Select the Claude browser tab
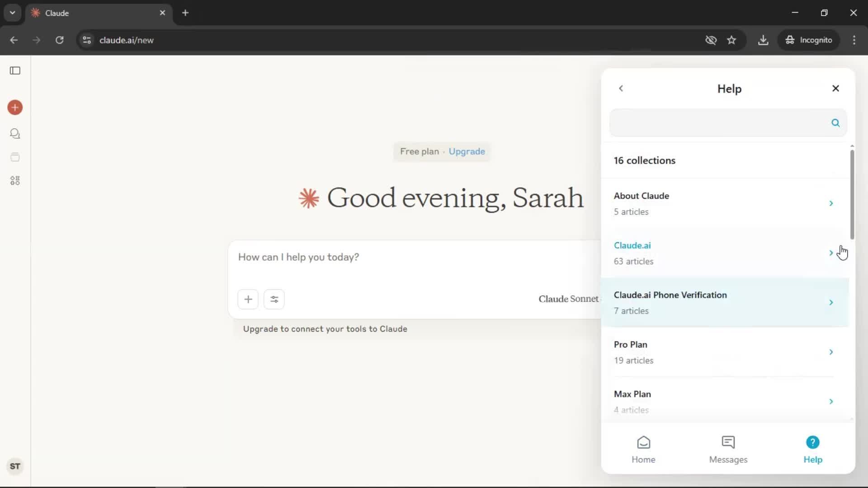The width and height of the screenshot is (868, 488). (99, 13)
